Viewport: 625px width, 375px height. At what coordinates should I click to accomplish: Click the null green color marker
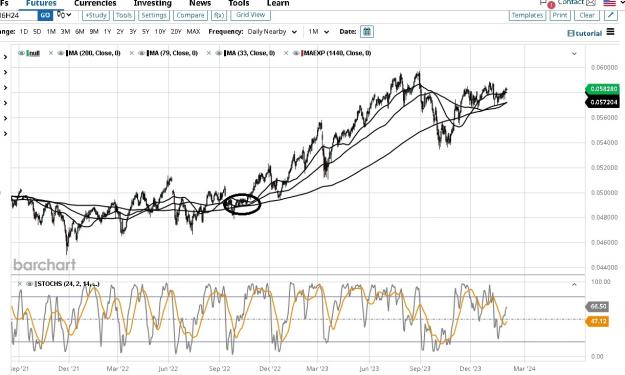pos(28,53)
